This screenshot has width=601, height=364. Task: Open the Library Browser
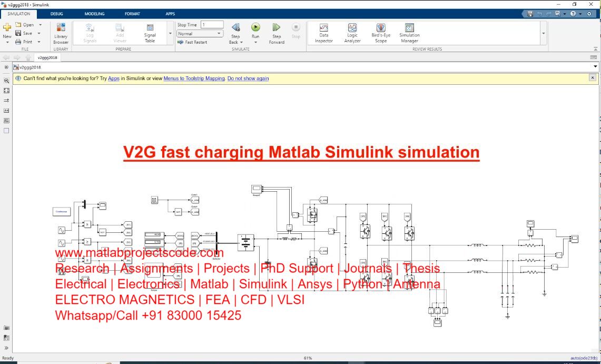click(61, 33)
